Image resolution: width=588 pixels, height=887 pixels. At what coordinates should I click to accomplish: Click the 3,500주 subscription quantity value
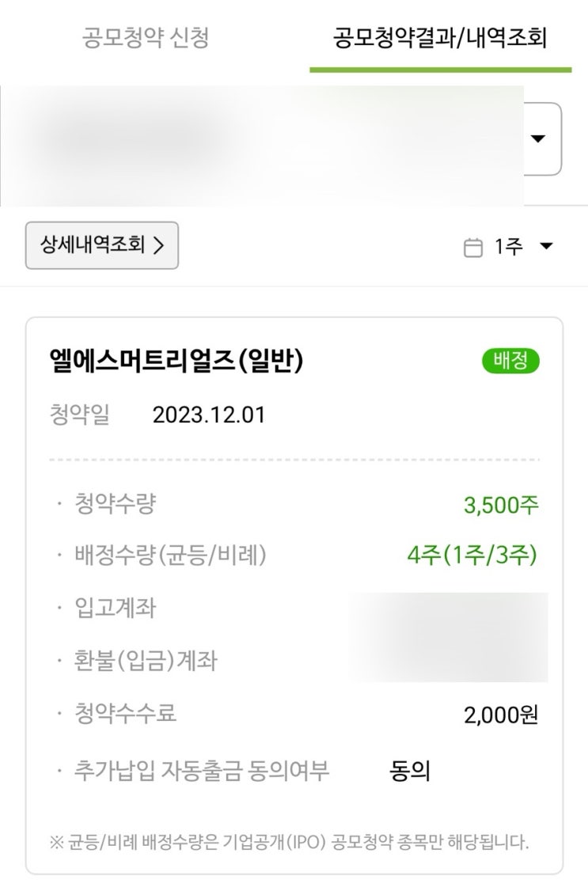pos(501,505)
